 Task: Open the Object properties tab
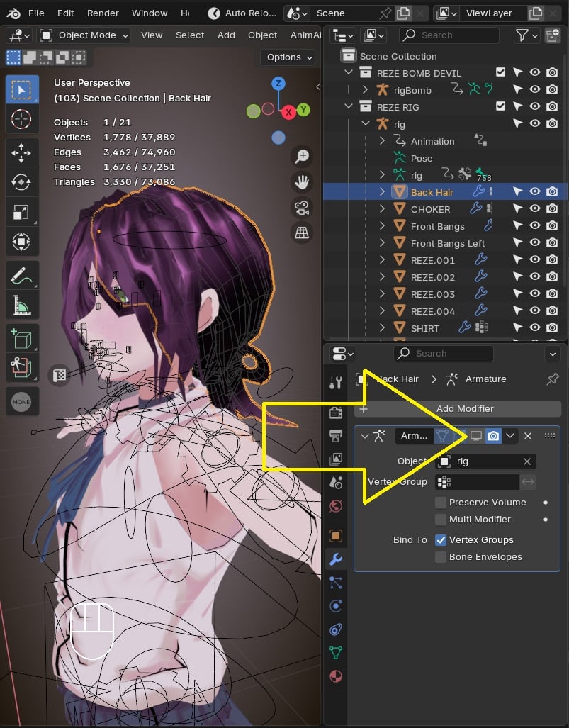pos(336,536)
